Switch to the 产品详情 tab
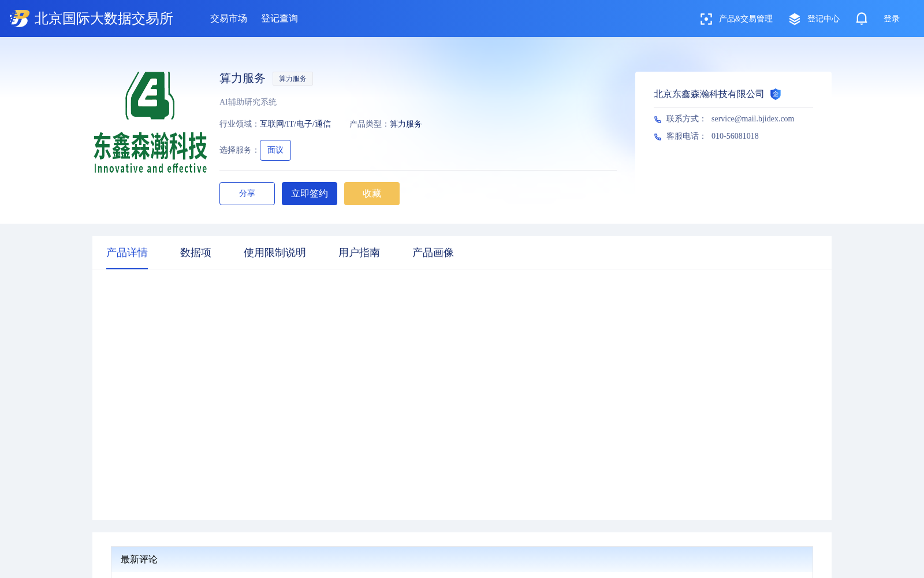 coord(127,253)
